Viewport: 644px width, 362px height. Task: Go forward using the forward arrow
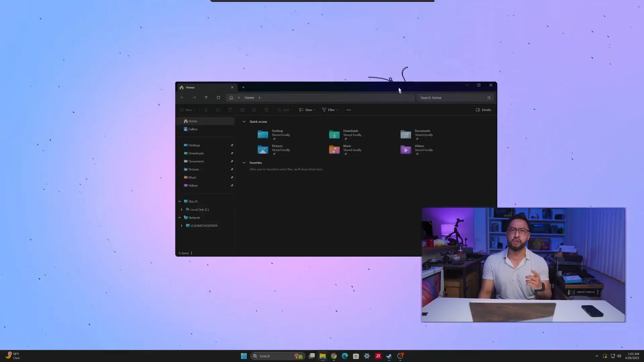point(194,98)
